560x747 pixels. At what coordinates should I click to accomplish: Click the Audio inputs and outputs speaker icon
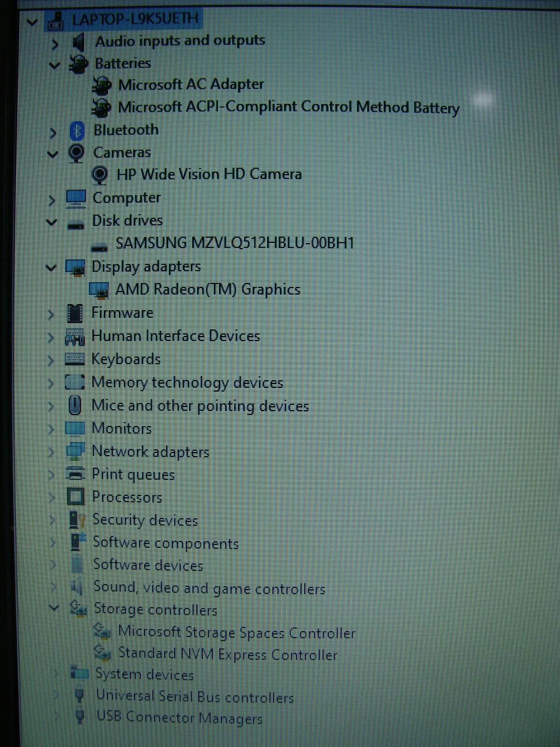(78, 43)
